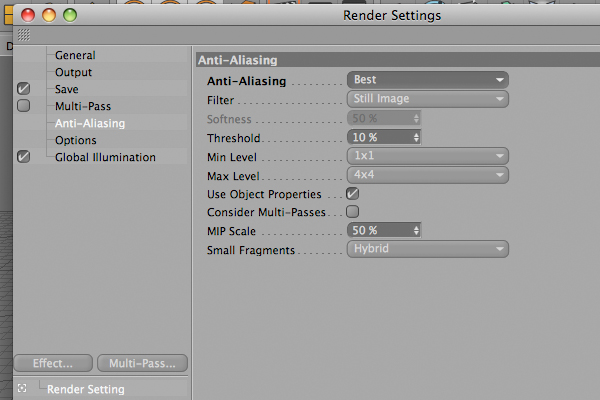
Task: Click the icon beside Render Setting
Action: coord(22,389)
